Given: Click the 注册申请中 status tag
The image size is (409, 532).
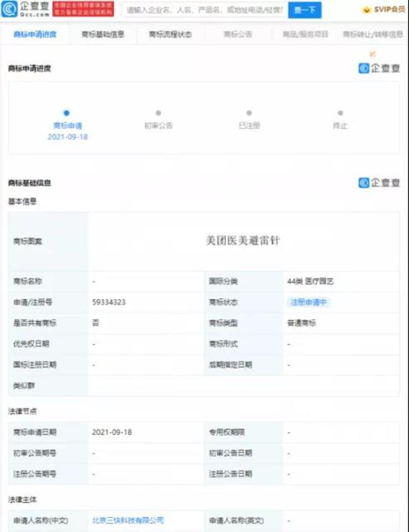Looking at the screenshot, I should click(x=308, y=302).
